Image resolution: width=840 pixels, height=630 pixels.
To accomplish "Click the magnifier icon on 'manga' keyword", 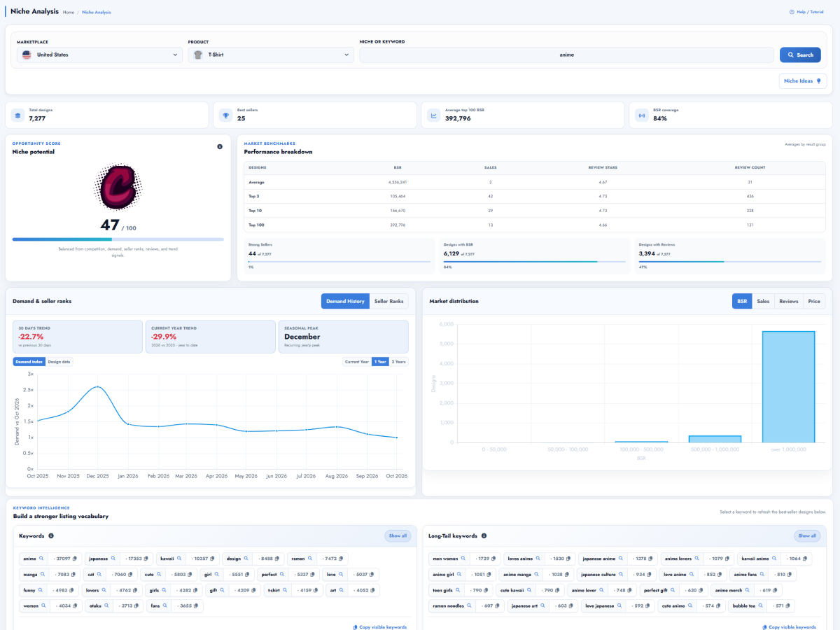I will pyautogui.click(x=43, y=574).
